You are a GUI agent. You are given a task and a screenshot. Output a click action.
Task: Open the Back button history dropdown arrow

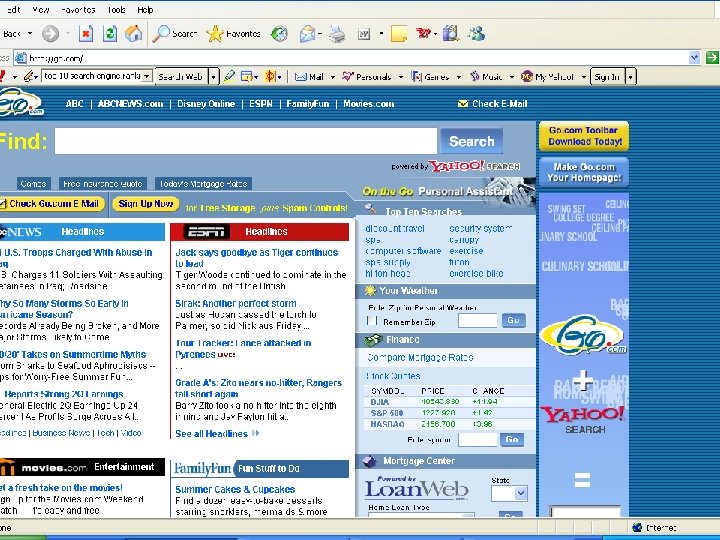30,34
